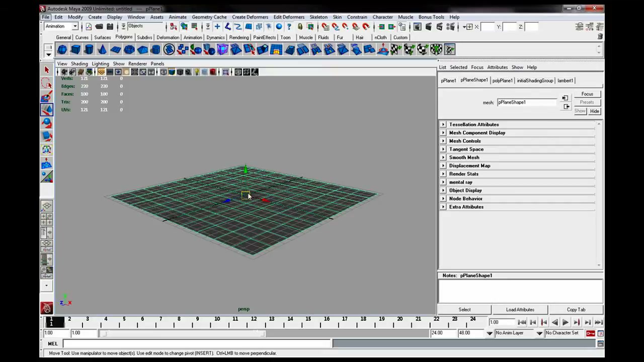Switch to single perspective view layout
The width and height of the screenshot is (644, 362).
47,206
